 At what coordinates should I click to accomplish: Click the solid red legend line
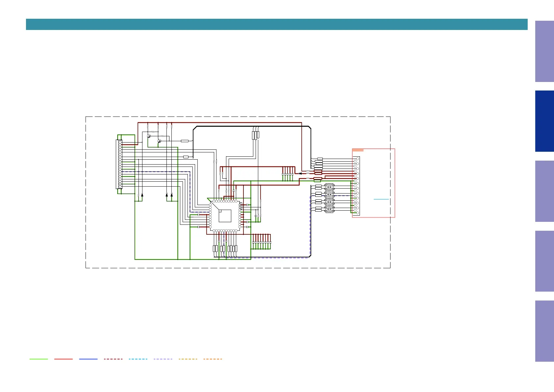coord(63,359)
